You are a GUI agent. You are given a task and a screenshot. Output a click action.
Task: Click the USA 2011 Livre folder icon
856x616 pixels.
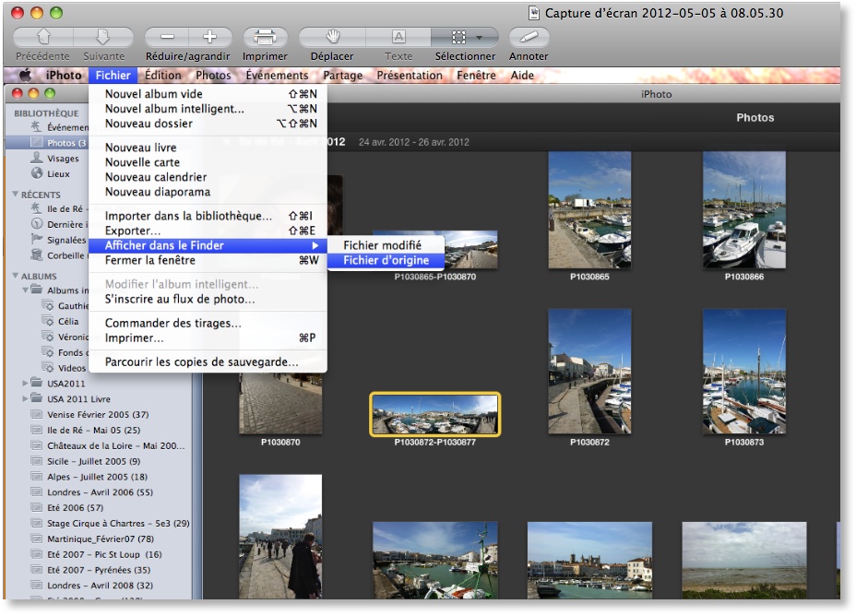(x=37, y=397)
